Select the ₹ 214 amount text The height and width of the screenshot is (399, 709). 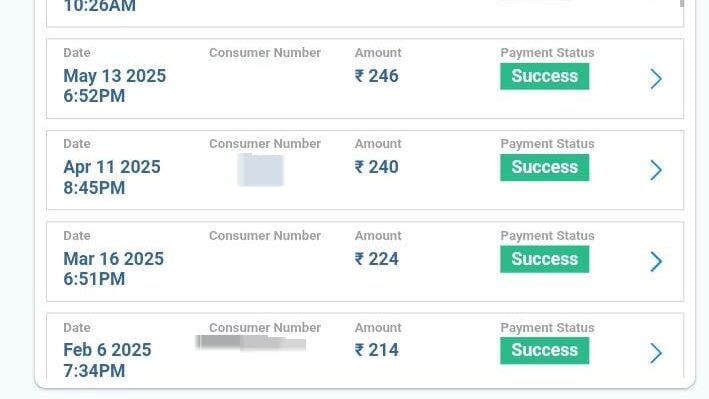tap(377, 350)
